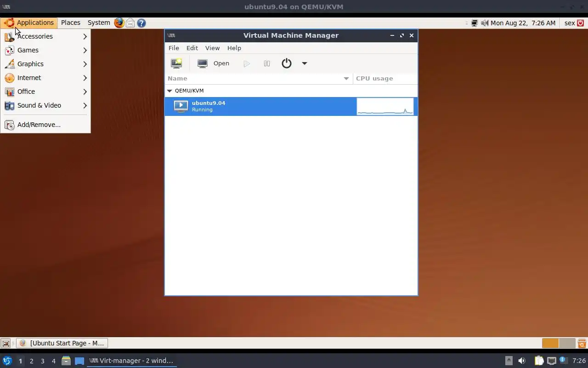This screenshot has height=368, width=588.
Task: Click the Applications menu in guest panel
Action: (x=29, y=23)
